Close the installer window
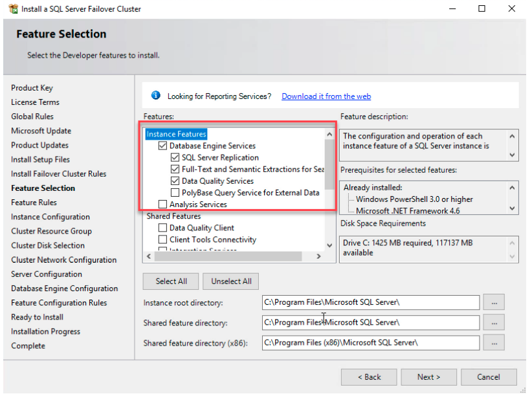The image size is (532, 396). point(512,9)
